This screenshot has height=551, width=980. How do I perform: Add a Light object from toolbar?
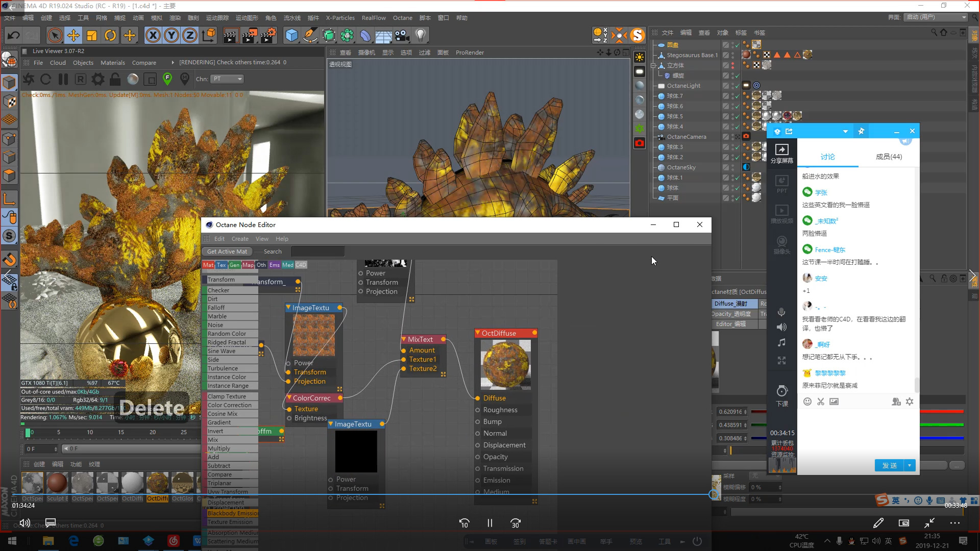[421, 35]
